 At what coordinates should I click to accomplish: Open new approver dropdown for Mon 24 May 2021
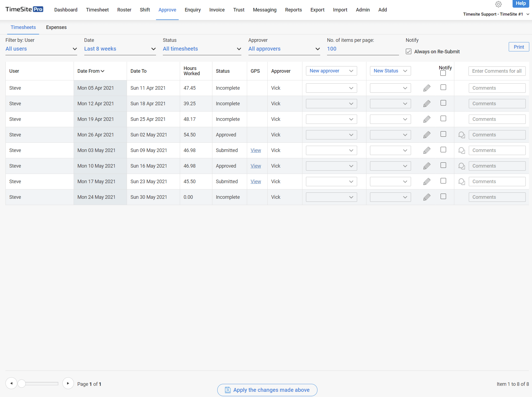(x=331, y=197)
